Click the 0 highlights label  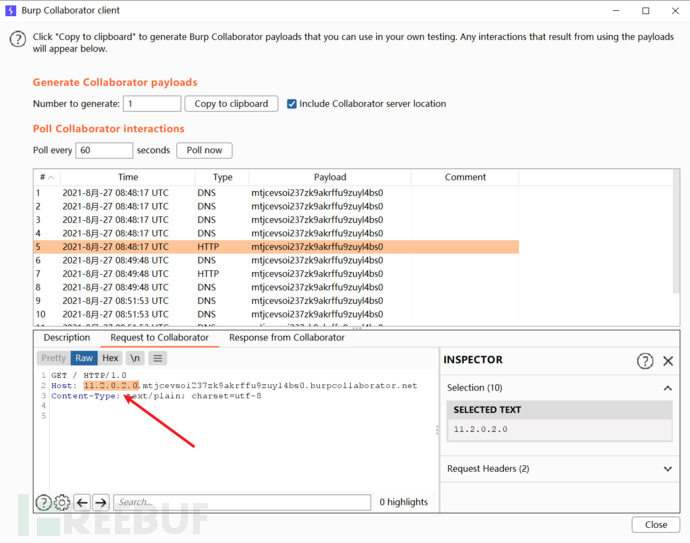pyautogui.click(x=404, y=502)
